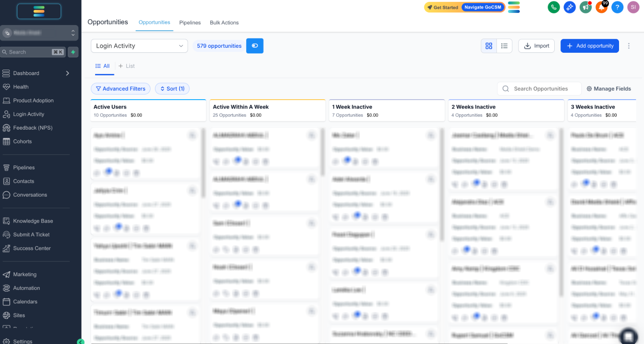Open the three-dot more options menu

[629, 46]
